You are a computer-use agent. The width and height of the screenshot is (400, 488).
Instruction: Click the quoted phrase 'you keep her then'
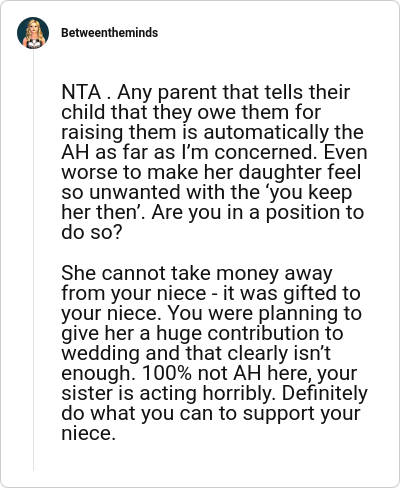coord(207,202)
